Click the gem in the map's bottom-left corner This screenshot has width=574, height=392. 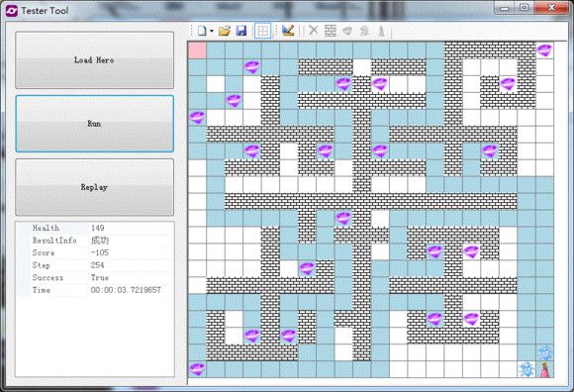coord(197,369)
